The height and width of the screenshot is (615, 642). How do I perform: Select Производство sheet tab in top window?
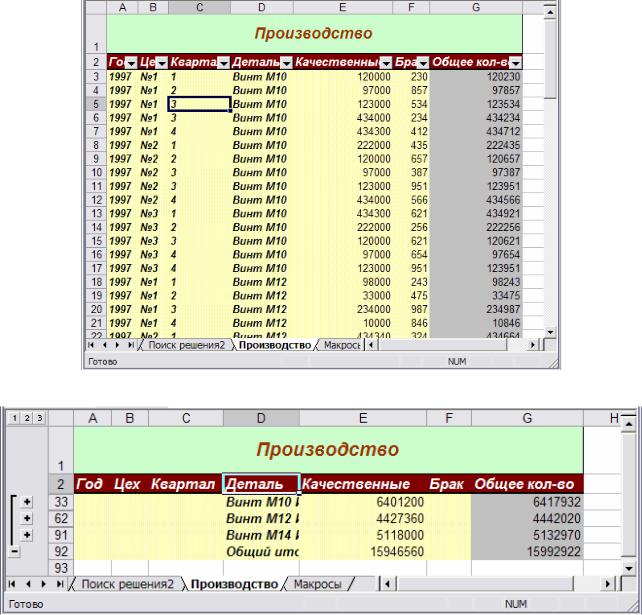(x=275, y=345)
